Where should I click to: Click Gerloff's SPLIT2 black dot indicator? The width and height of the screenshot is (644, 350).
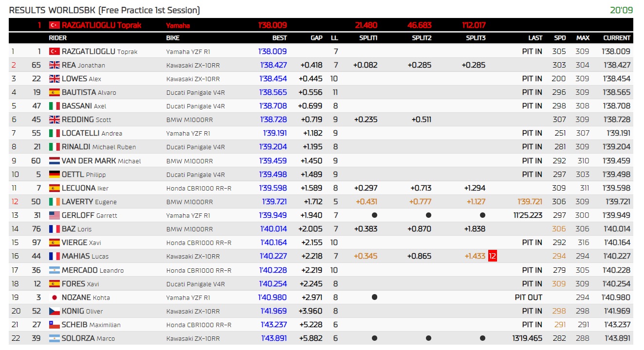click(x=428, y=215)
